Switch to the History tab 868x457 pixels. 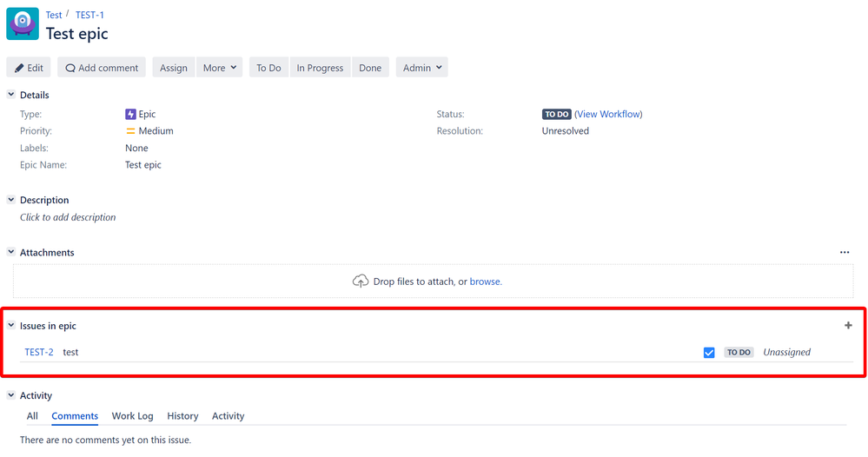(182, 416)
